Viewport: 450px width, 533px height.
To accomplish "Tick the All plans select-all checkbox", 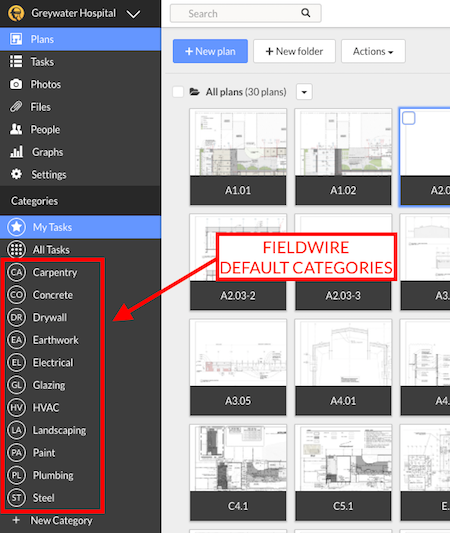I will 178,92.
